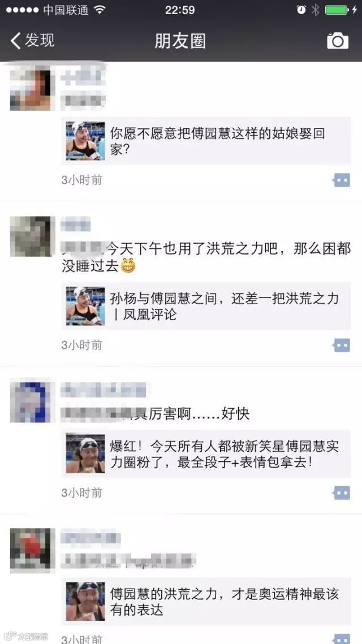Tap first post's user avatar
This screenshot has width=362, height=644.
click(x=32, y=90)
